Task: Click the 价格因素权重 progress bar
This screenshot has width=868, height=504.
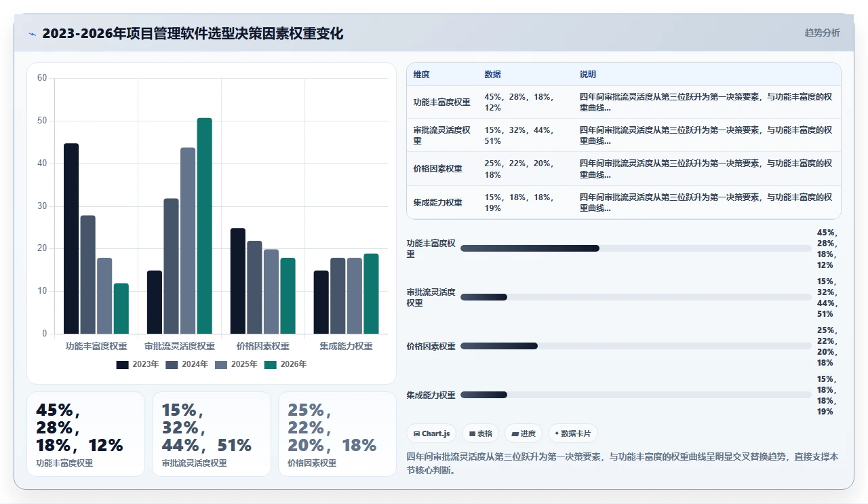Action: pos(635,346)
